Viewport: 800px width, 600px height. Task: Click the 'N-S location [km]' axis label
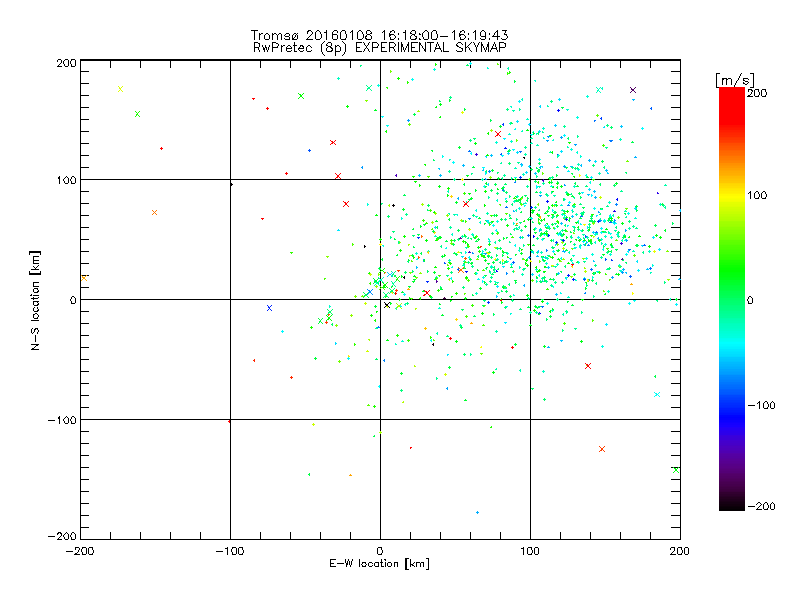pyautogui.click(x=35, y=300)
